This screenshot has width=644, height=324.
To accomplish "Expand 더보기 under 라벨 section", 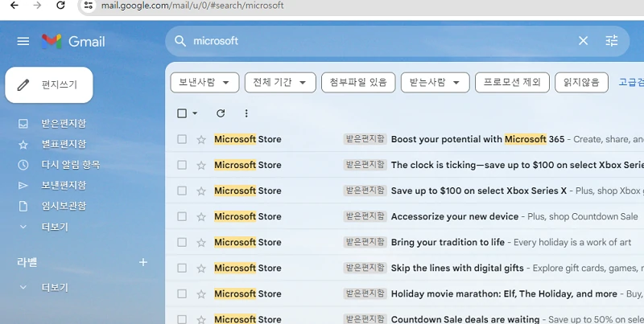I will tap(55, 288).
